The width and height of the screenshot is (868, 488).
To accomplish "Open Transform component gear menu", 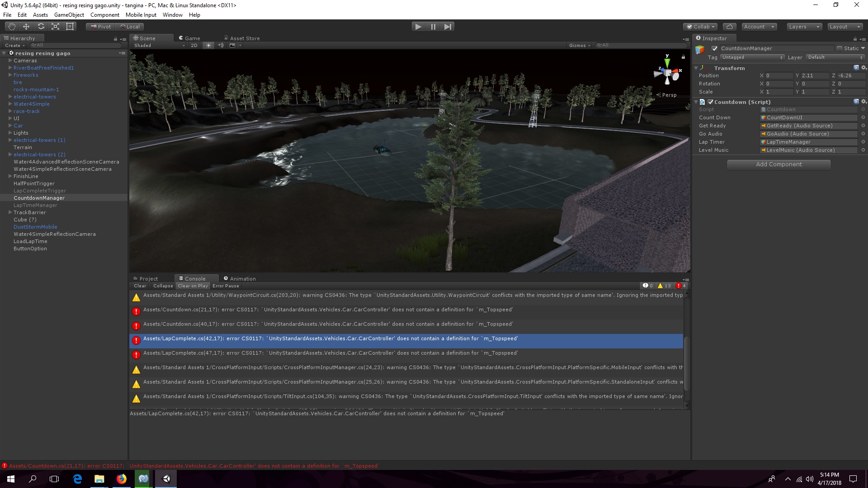I will coord(863,68).
